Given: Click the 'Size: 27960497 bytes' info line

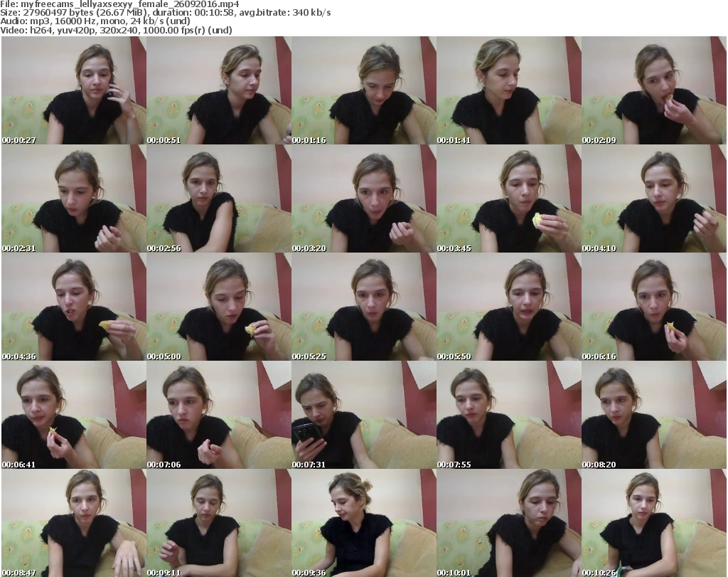Looking at the screenshot, I should pyautogui.click(x=165, y=13).
